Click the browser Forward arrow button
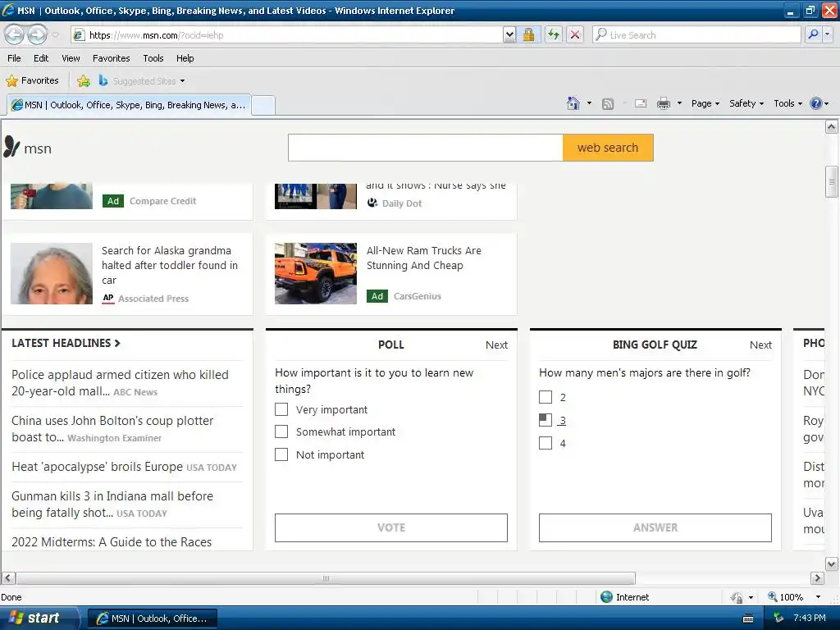 pyautogui.click(x=37, y=34)
